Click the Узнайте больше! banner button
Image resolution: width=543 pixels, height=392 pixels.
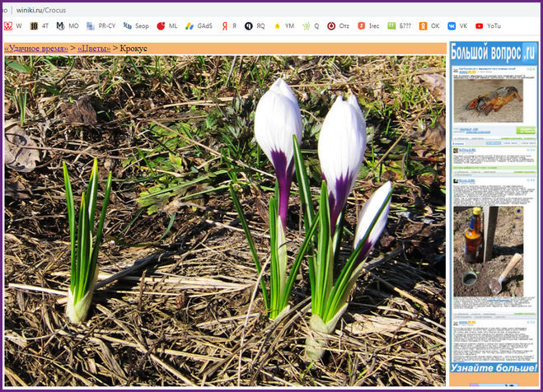click(x=493, y=378)
